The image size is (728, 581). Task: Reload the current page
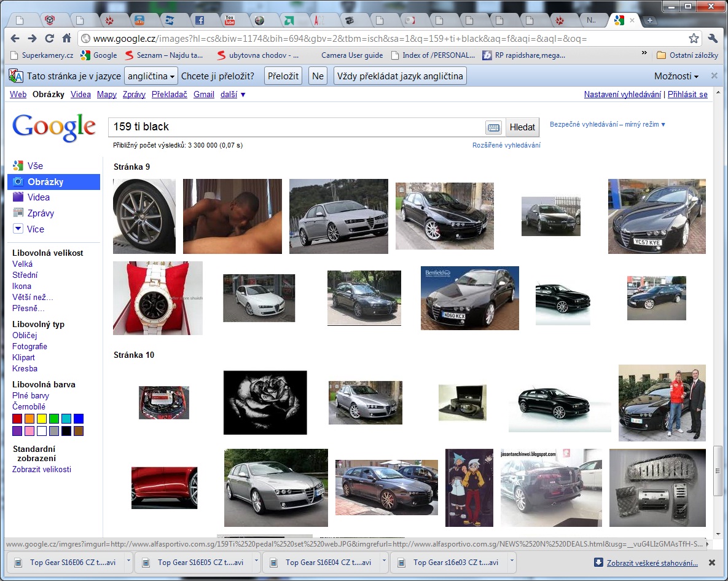(50, 39)
